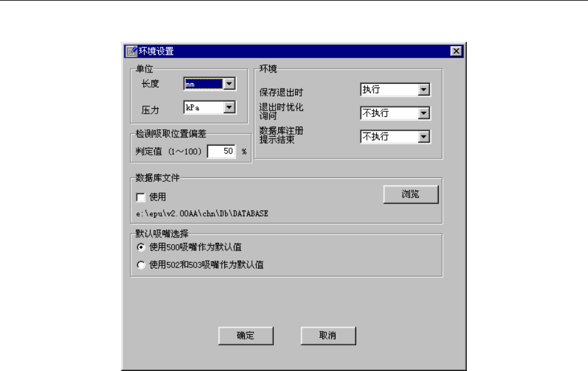The width and height of the screenshot is (588, 371).
Task: Select 使用502和503吸嘴作为默认值 radio option
Action: [x=141, y=265]
